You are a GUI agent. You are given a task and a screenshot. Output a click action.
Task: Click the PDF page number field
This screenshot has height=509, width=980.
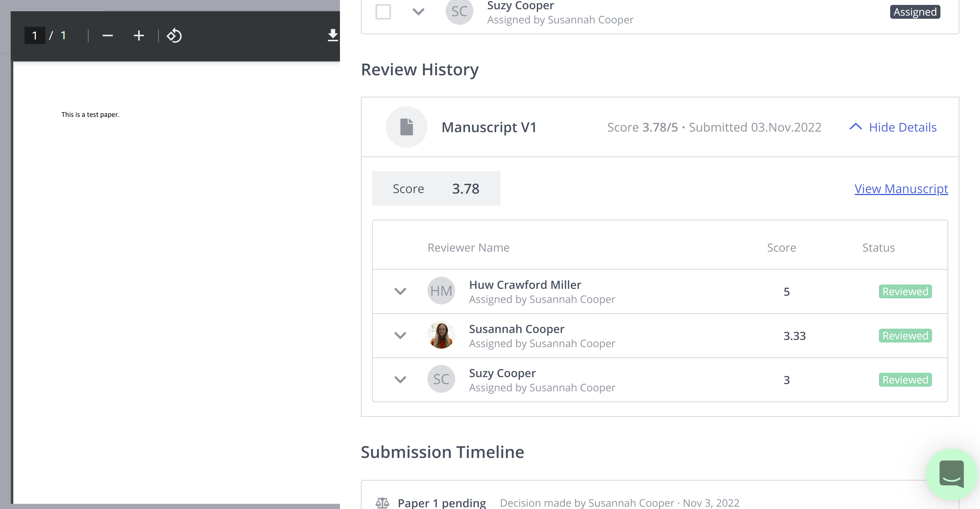pyautogui.click(x=35, y=35)
